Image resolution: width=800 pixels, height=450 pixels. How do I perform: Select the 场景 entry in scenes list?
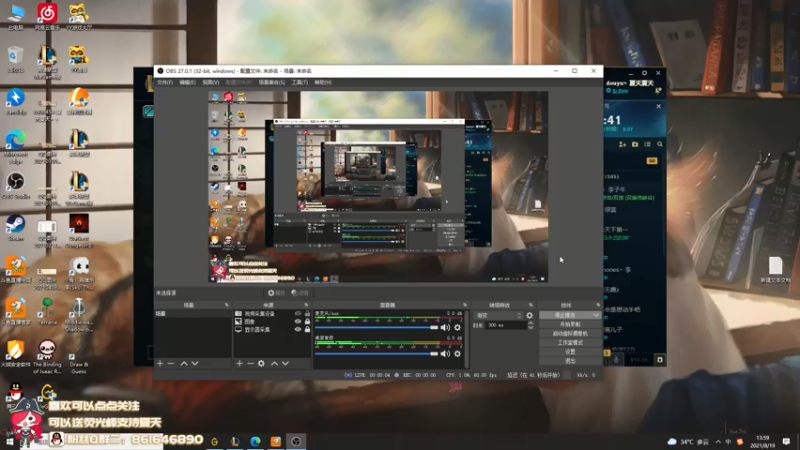tap(192, 313)
